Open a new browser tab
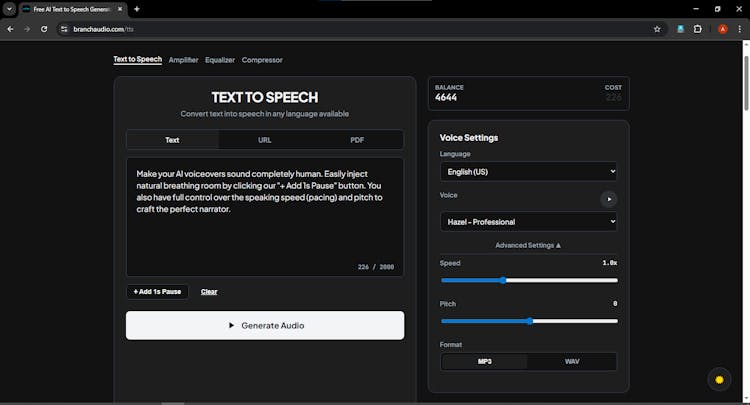 [x=137, y=9]
